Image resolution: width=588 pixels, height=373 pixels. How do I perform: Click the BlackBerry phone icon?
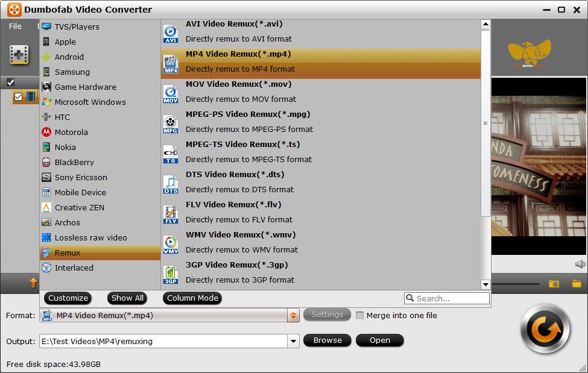coord(46,162)
